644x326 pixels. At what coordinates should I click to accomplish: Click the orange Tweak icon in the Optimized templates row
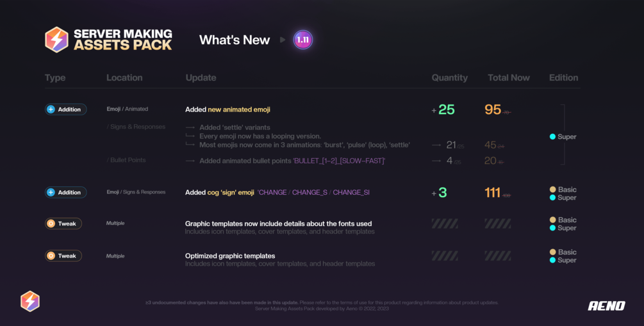(51, 256)
